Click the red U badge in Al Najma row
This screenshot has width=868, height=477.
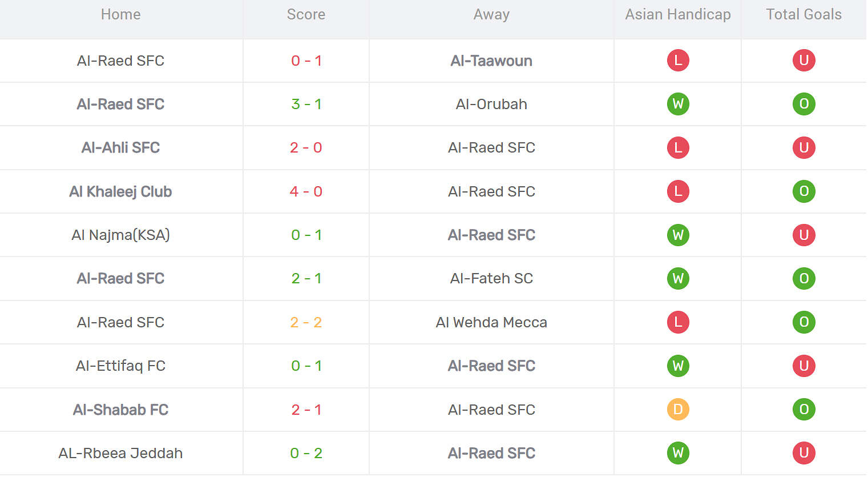point(804,235)
